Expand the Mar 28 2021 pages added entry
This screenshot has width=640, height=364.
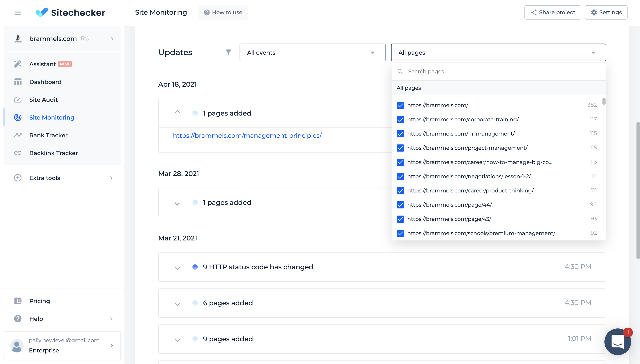coord(178,203)
